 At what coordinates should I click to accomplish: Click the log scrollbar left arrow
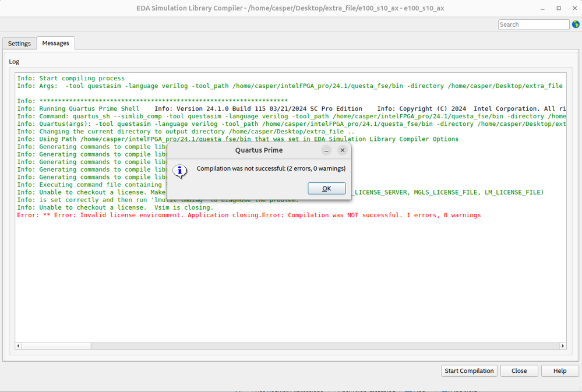click(18, 345)
